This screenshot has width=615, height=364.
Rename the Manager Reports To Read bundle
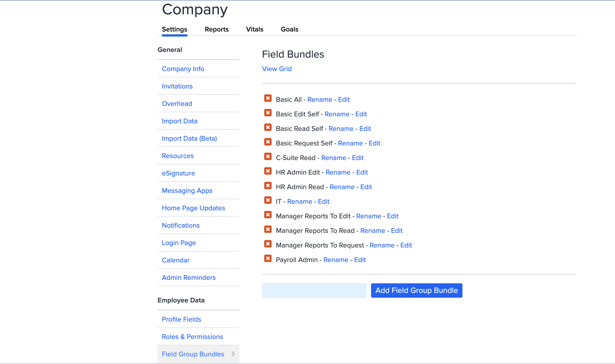pos(373,230)
